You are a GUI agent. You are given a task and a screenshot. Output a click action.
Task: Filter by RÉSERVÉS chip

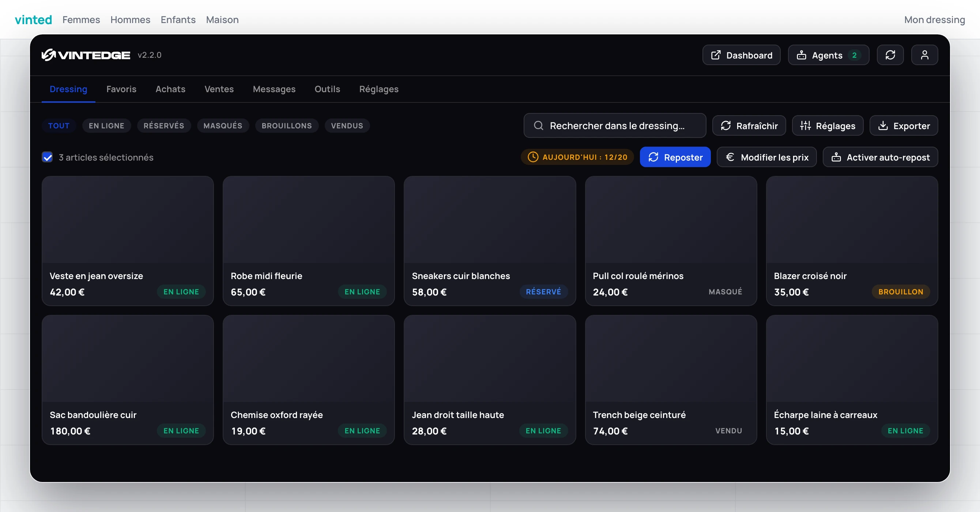163,125
